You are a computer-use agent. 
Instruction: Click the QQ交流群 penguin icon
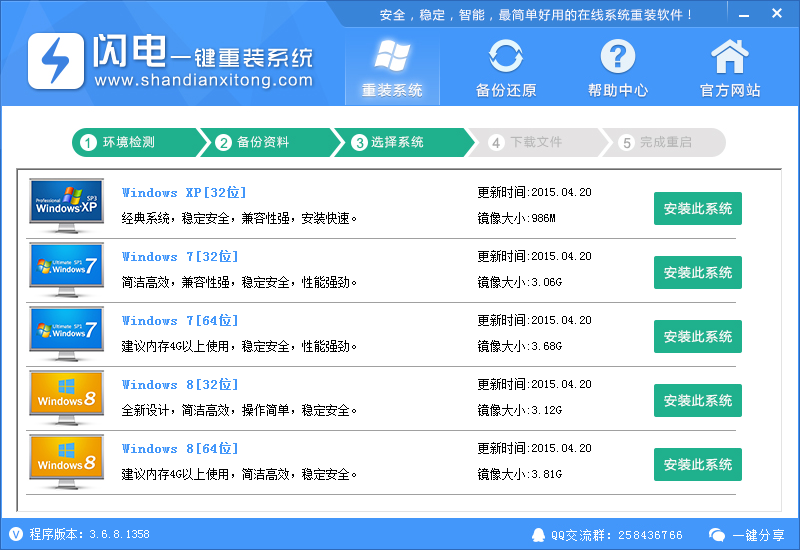click(540, 535)
